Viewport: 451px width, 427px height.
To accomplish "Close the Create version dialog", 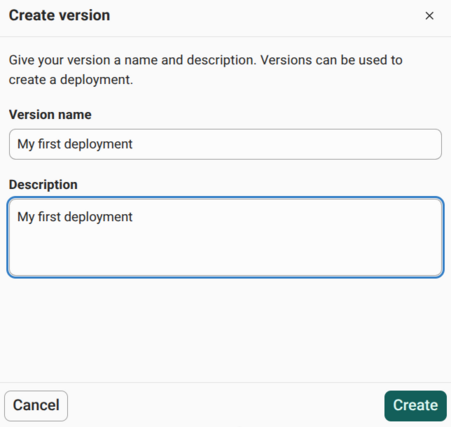I will 429,16.
